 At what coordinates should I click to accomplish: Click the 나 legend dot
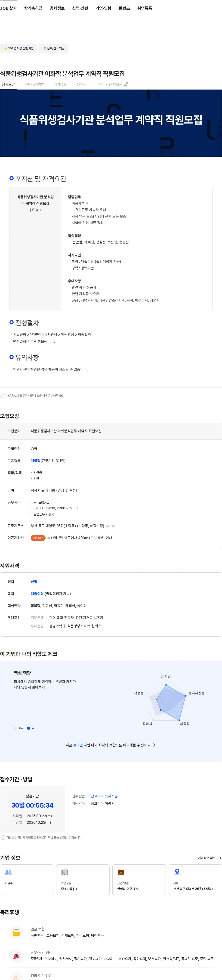coord(29,728)
